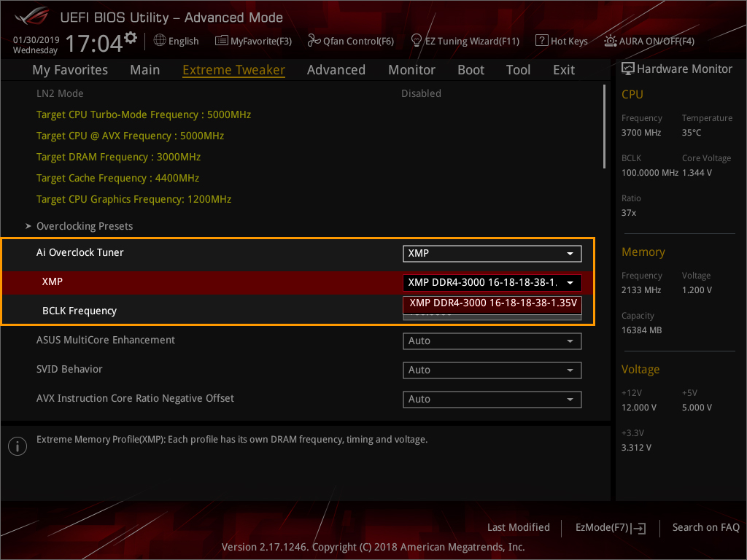Open the My Favorites tab
The width and height of the screenshot is (747, 560).
(70, 70)
